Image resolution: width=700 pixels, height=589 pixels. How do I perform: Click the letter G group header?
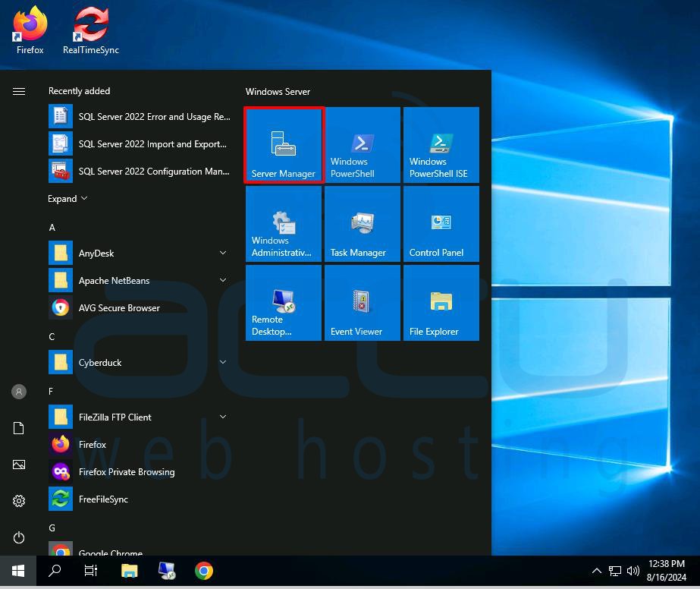pos(52,528)
